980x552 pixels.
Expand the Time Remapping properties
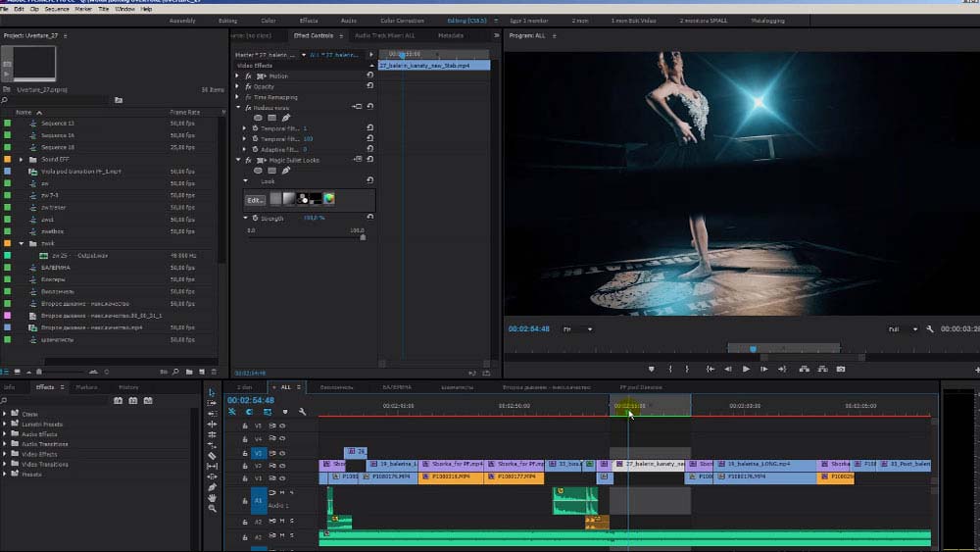[x=237, y=97]
